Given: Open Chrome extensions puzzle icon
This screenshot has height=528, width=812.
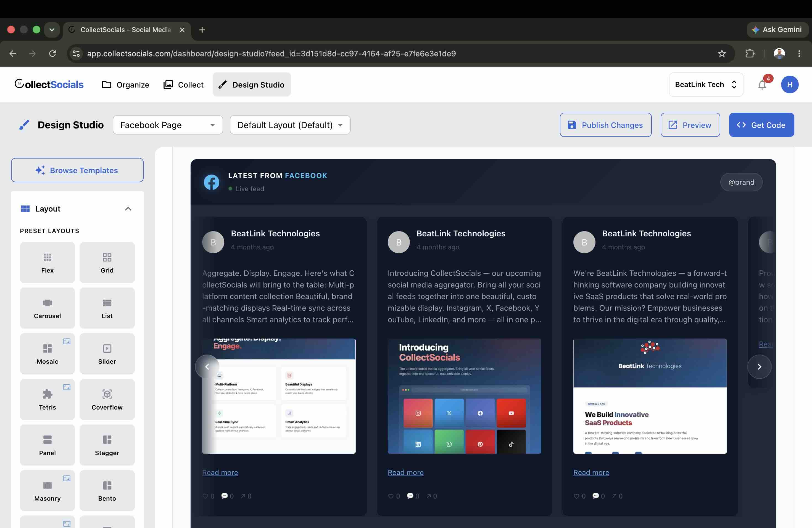Looking at the screenshot, I should click(750, 54).
